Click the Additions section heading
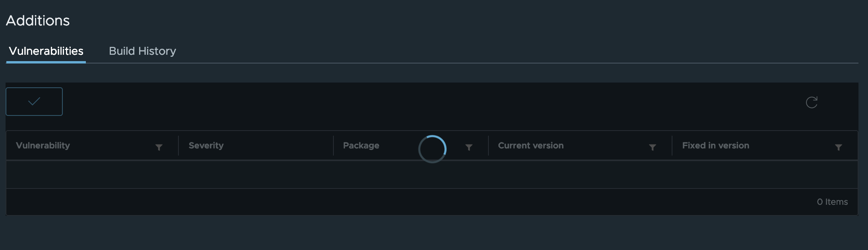 tap(38, 20)
